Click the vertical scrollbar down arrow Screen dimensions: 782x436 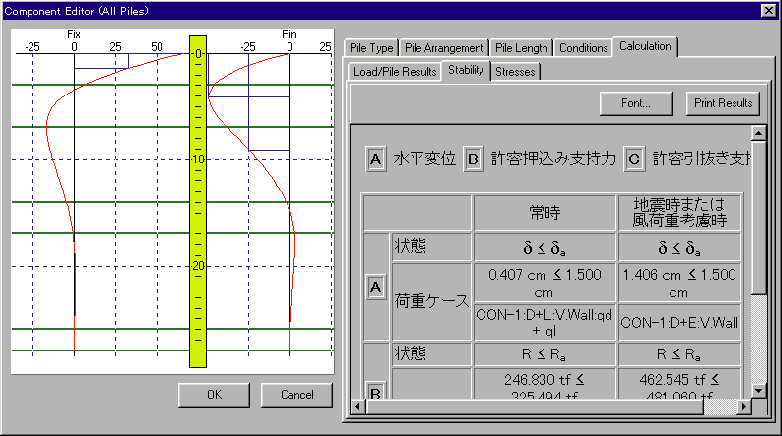point(757,391)
